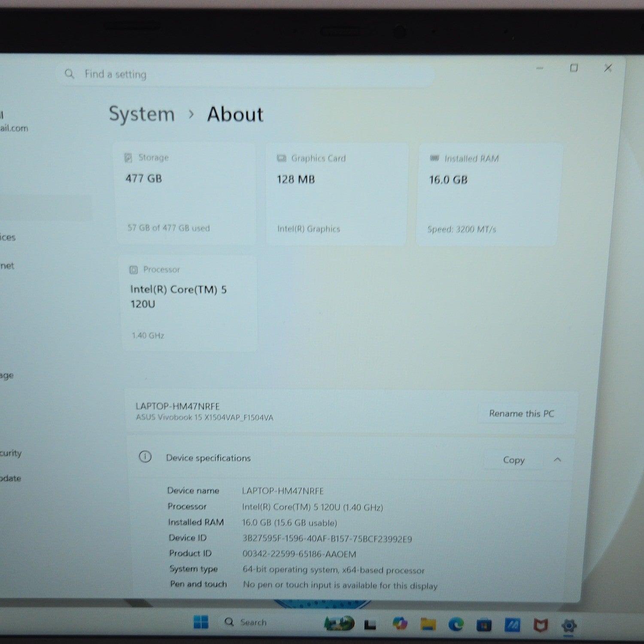
Task: Open the sidebar item ending in 'curity'
Action: 10,453
